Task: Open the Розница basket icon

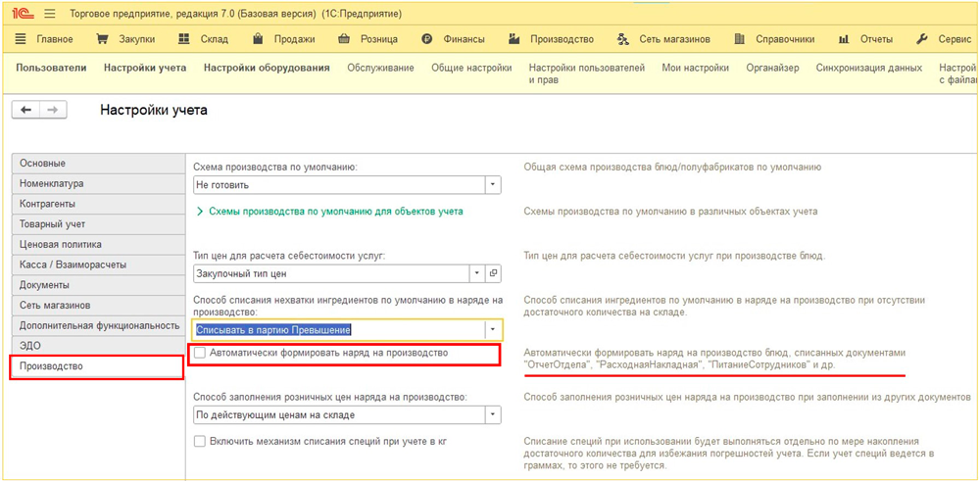Action: 343,39
